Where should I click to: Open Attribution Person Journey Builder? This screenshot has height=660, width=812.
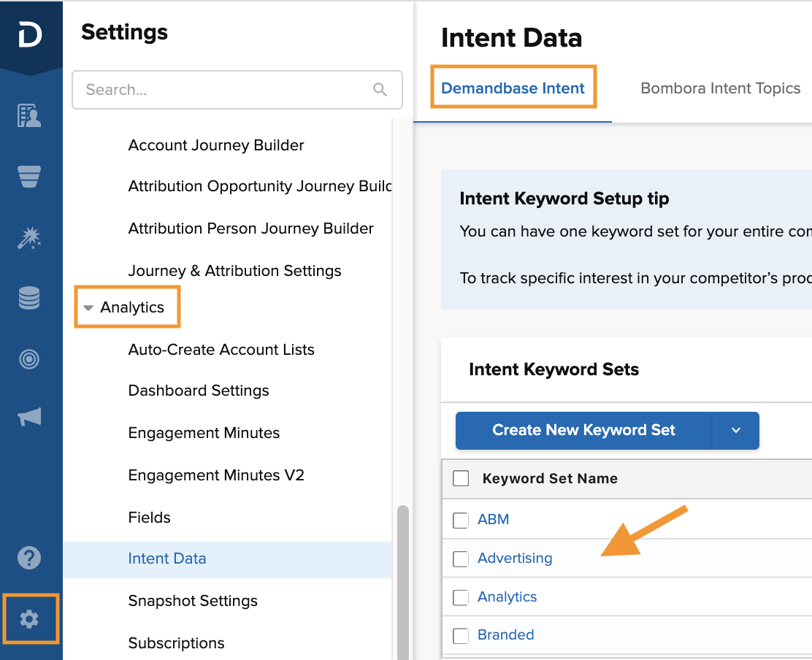pyautogui.click(x=250, y=229)
